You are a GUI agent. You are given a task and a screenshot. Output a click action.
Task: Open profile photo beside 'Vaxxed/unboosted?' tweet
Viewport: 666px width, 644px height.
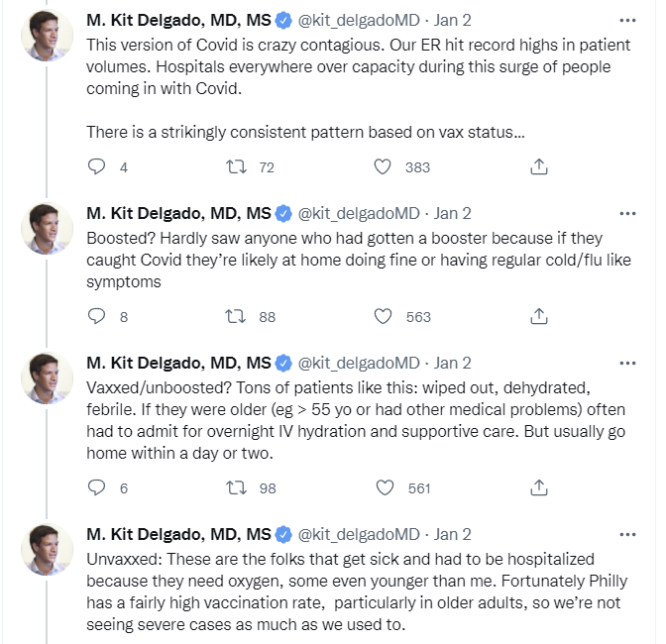coord(47,377)
